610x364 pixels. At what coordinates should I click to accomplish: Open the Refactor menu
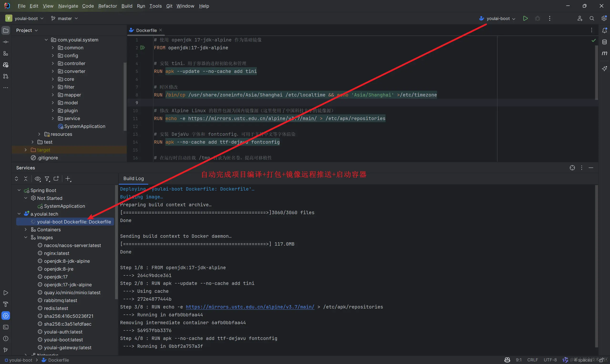click(x=107, y=6)
